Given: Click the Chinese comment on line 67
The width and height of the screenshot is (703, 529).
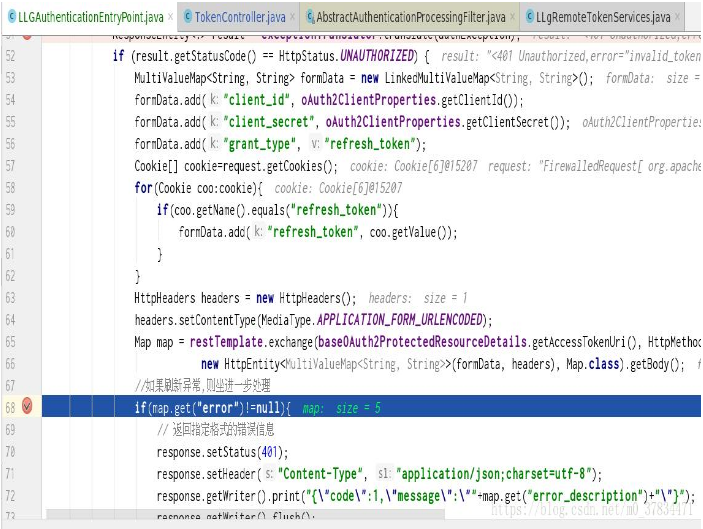Looking at the screenshot, I should point(203,386).
